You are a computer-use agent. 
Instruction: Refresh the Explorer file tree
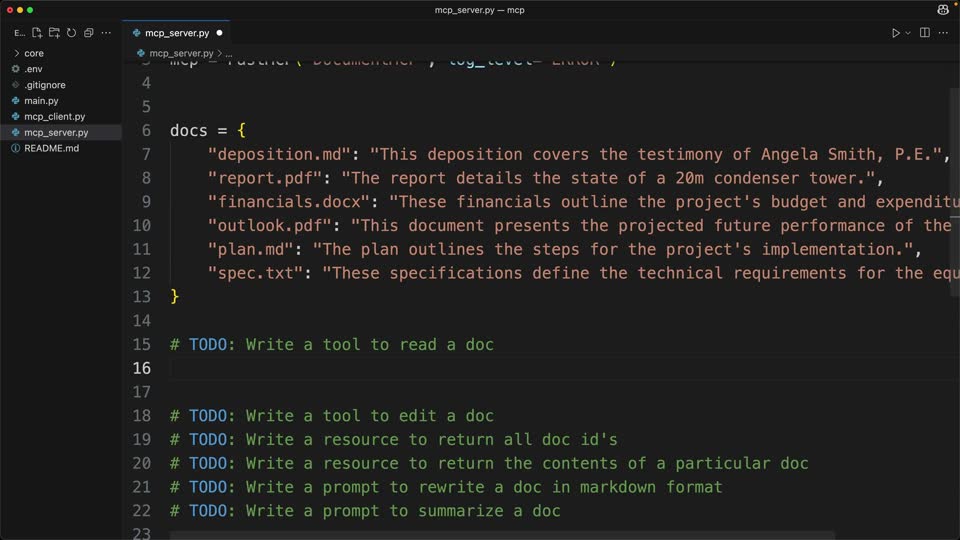[x=72, y=32]
